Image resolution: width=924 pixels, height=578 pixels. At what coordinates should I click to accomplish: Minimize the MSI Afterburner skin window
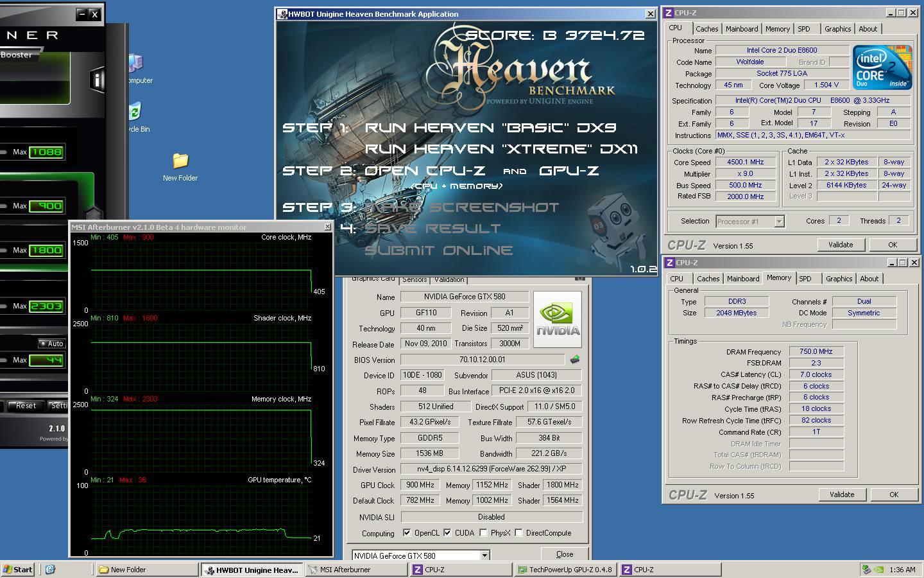(81, 14)
